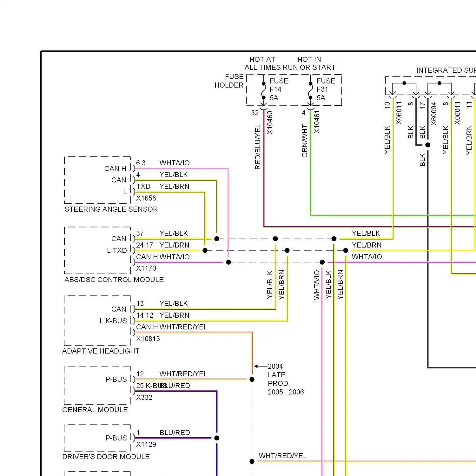
Task: Select the BLU/RED label at X1129 pin 1
Action: tap(175, 433)
